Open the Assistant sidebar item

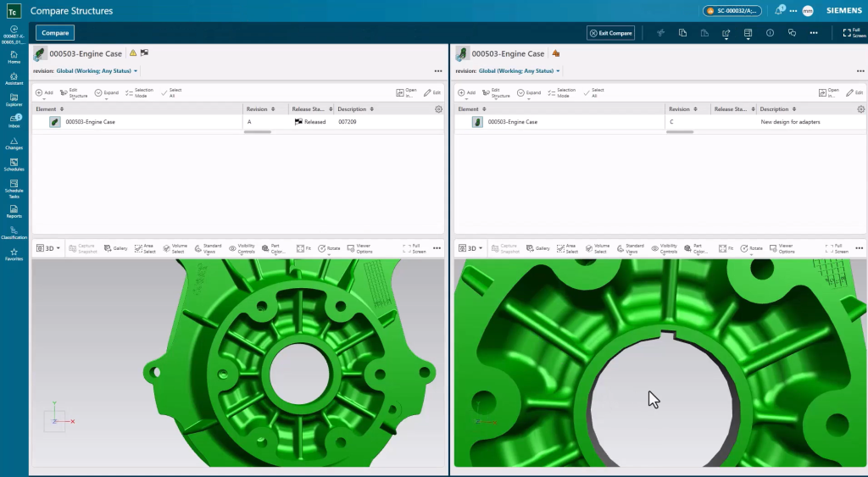tap(14, 79)
